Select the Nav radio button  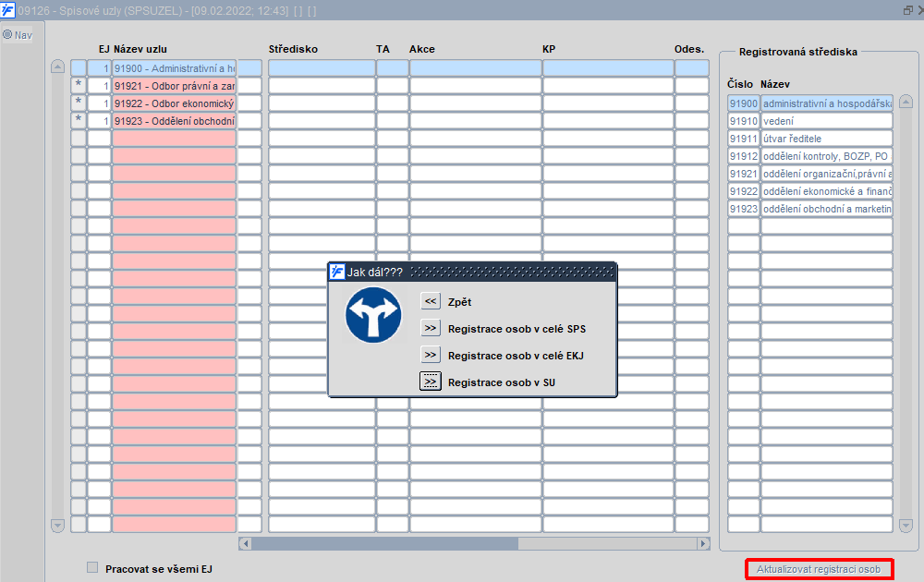(7, 35)
